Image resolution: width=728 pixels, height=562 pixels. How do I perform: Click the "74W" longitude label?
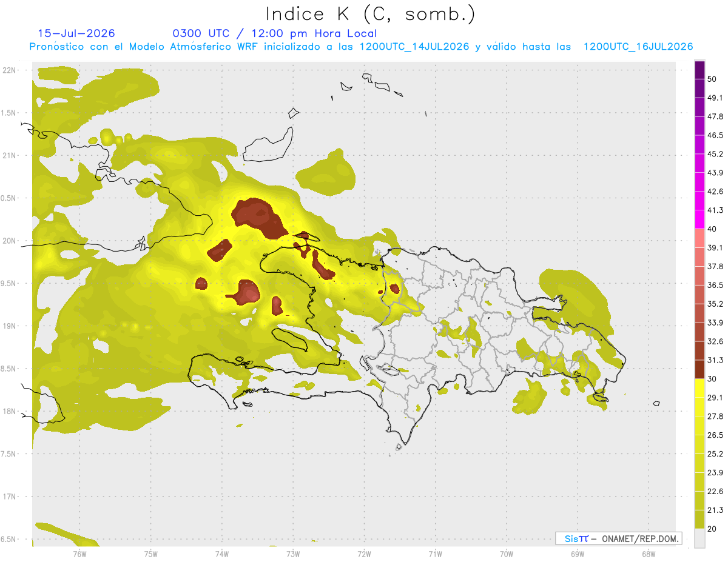(222, 554)
